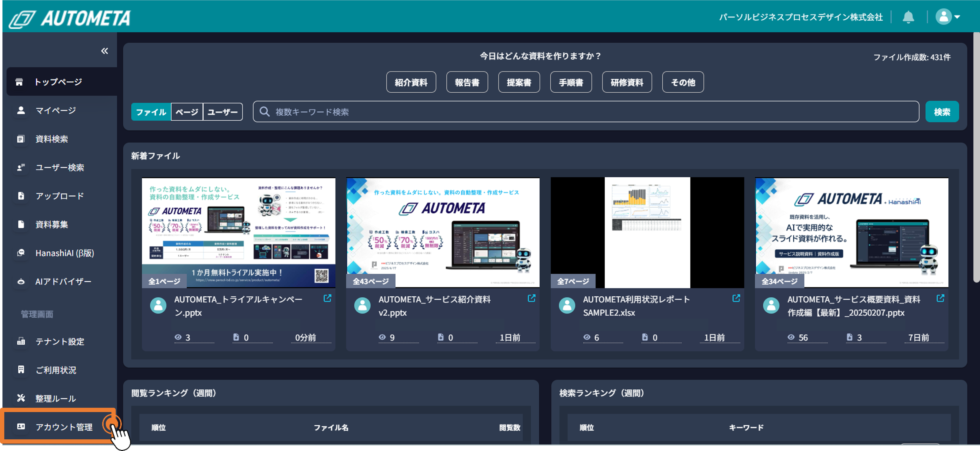Open external link icon for サービス概要資料 pptx
980x451 pixels.
pyautogui.click(x=940, y=298)
